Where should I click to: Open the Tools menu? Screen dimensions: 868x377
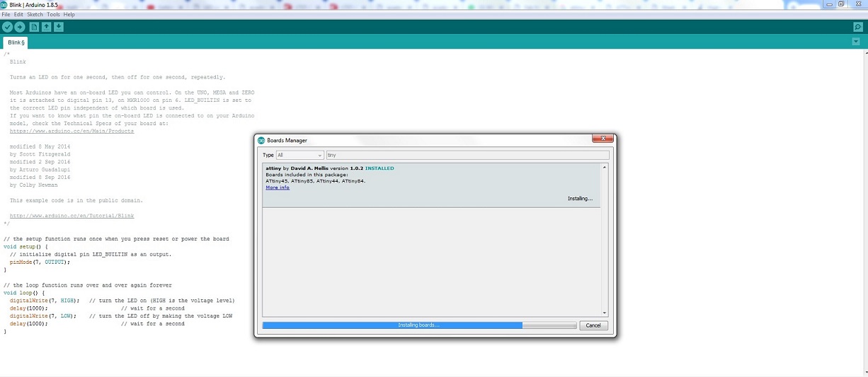(53, 14)
